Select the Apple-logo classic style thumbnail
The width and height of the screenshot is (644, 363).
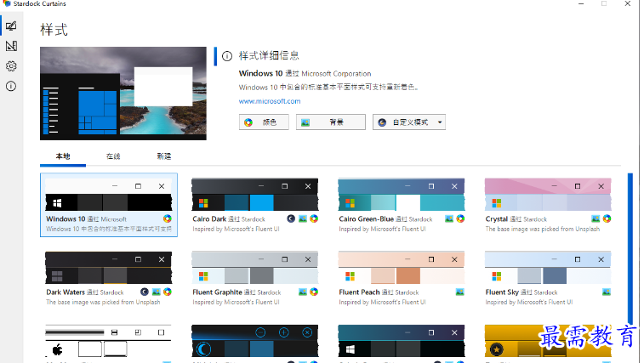point(108,341)
